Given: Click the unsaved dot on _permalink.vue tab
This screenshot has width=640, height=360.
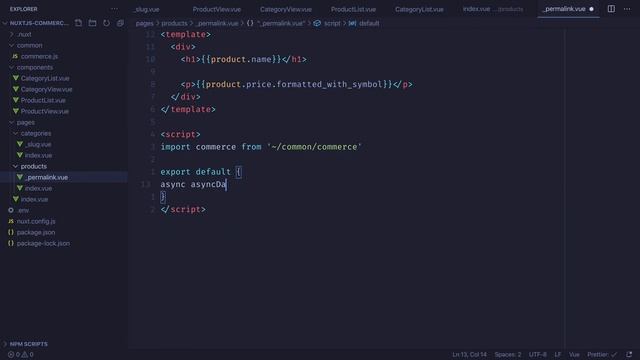Looking at the screenshot, I should pos(591,9).
